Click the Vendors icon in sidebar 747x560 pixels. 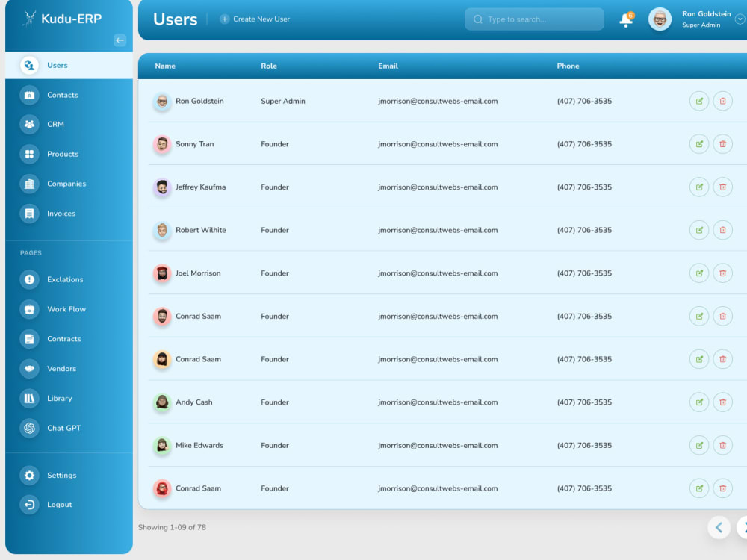point(30,369)
